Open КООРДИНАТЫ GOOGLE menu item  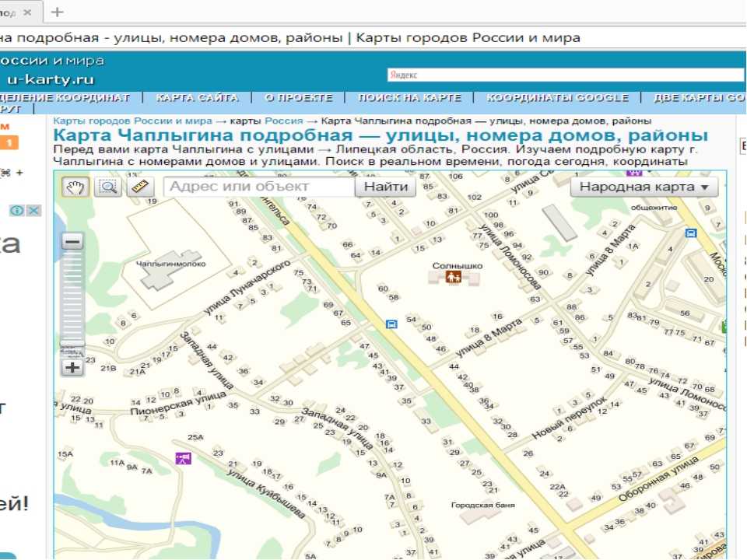click(x=557, y=98)
